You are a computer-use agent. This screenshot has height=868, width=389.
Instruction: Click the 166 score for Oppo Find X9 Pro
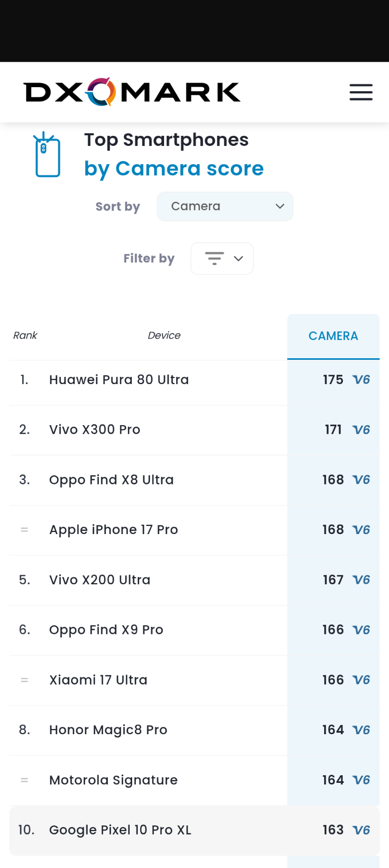click(333, 630)
